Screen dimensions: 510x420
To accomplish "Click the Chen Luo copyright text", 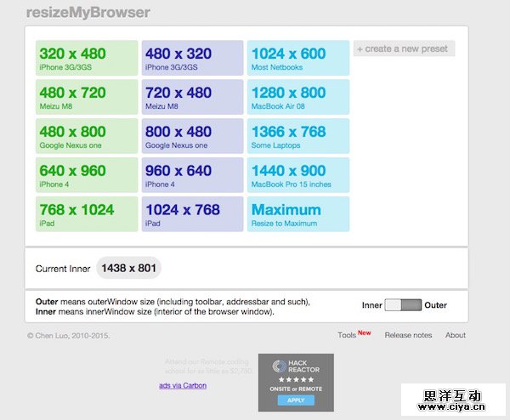I will (x=68, y=336).
